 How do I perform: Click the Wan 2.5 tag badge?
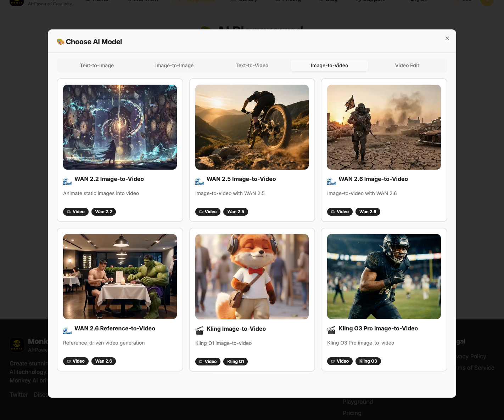pos(235,211)
